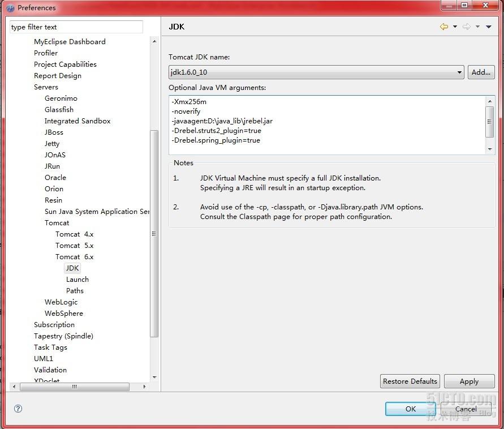This screenshot has height=429, width=504.
Task: Click the tree vertical scrollbar thumb
Action: click(x=154, y=234)
